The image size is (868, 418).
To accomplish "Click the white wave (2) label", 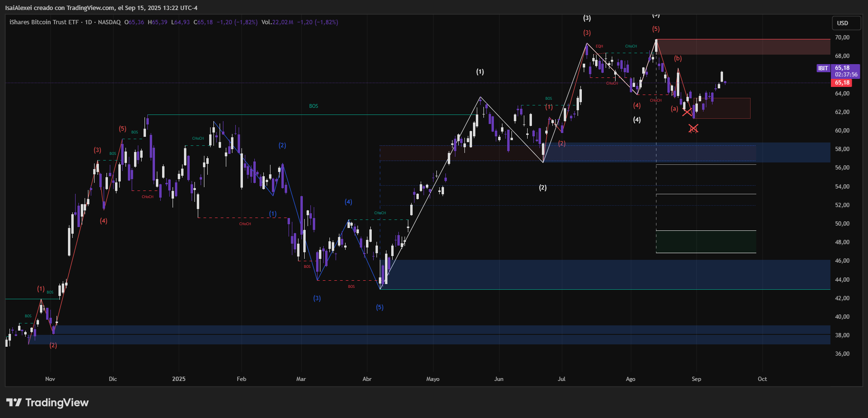I will pyautogui.click(x=542, y=188).
